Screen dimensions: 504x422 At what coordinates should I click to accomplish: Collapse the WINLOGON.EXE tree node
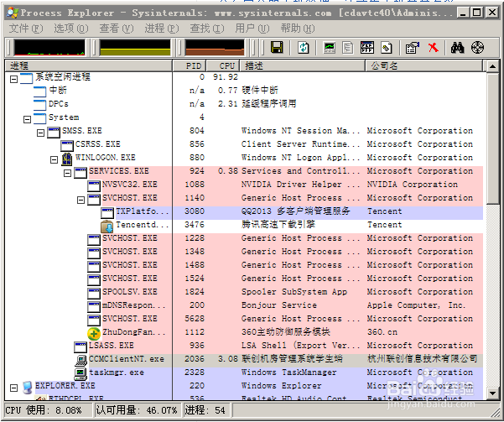pyautogui.click(x=54, y=159)
